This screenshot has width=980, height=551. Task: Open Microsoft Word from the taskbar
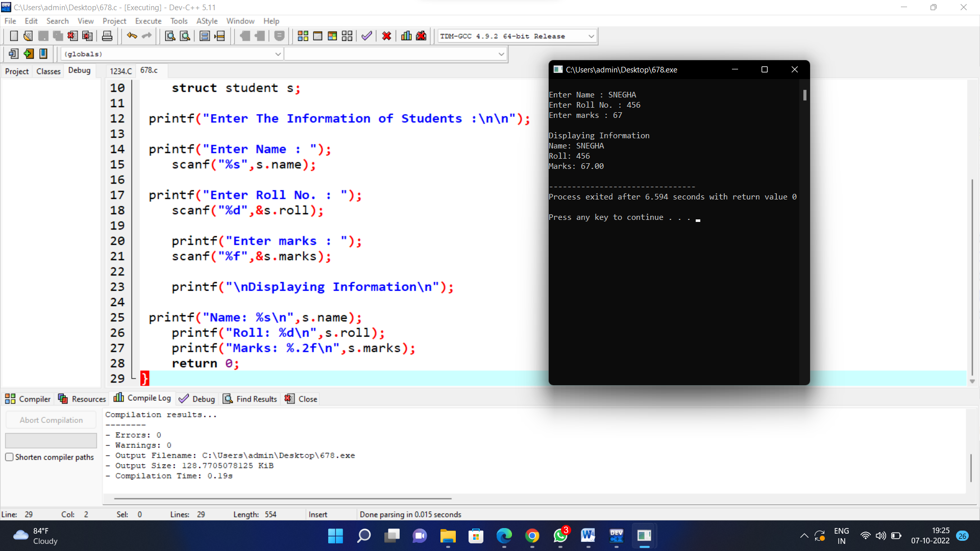(x=588, y=536)
